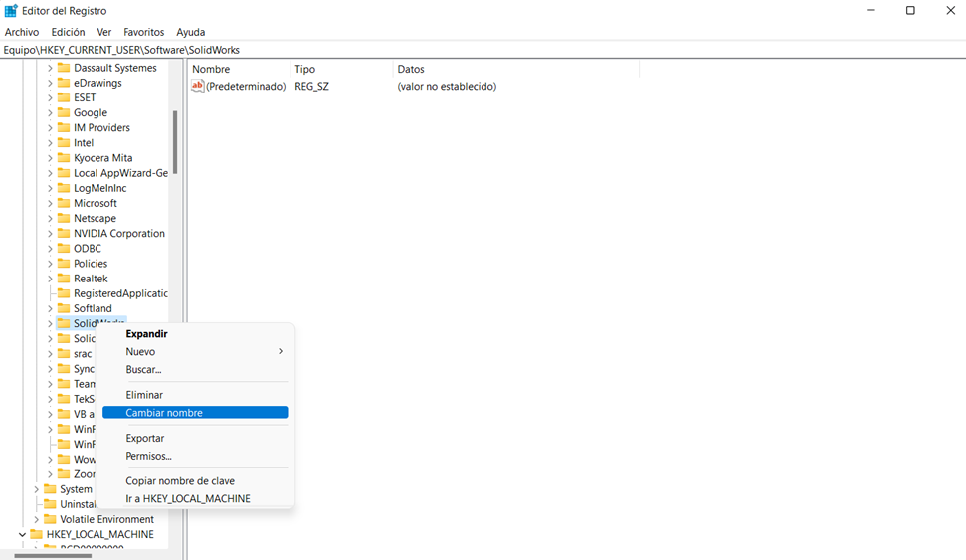The height and width of the screenshot is (560, 966).
Task: Click the registry path address bar
Action: [x=483, y=50]
